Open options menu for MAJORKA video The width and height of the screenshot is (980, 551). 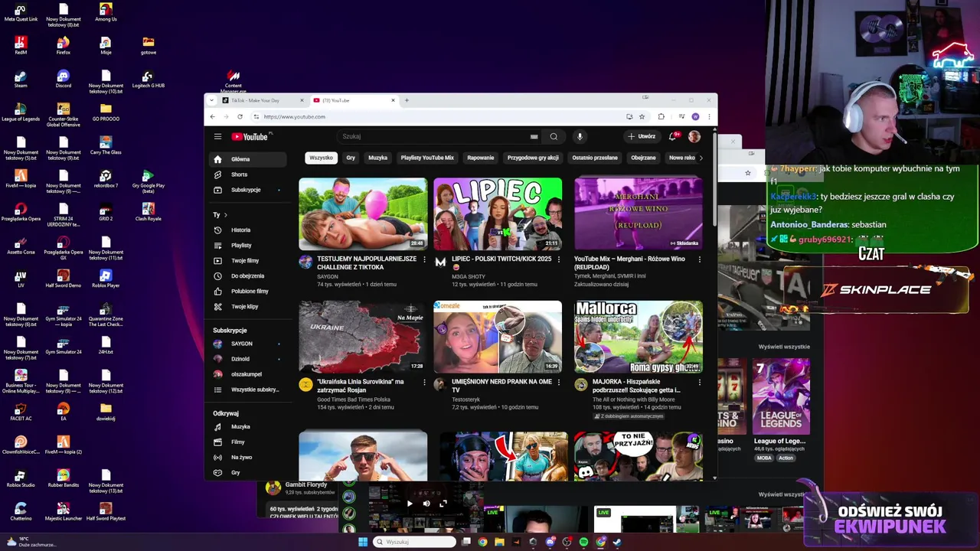[x=699, y=382]
